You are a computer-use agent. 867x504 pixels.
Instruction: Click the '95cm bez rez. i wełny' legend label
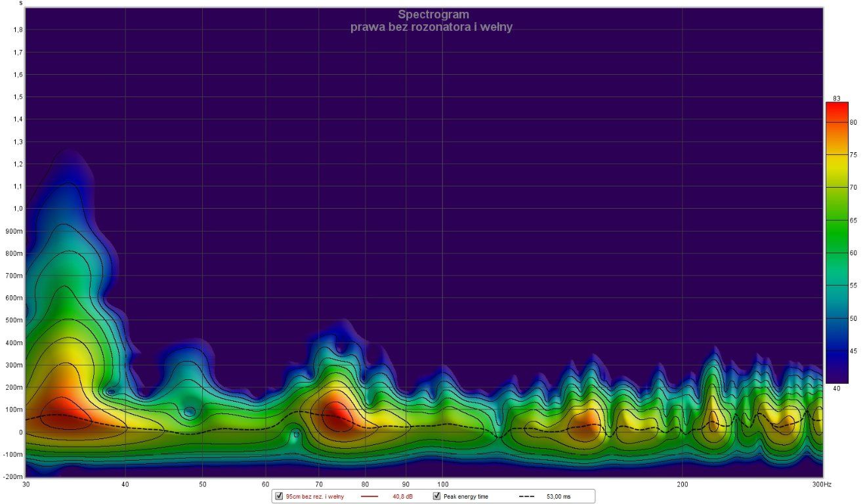click(314, 497)
